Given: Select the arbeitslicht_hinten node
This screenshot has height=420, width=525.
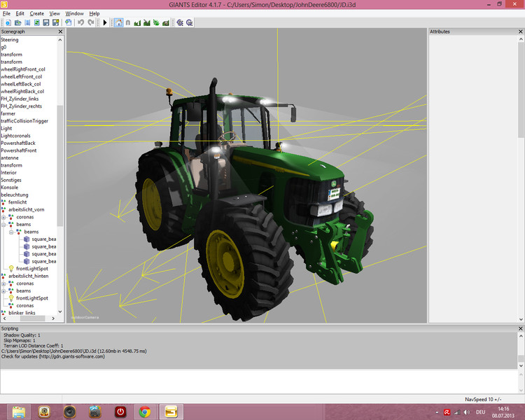Looking at the screenshot, I should pyautogui.click(x=29, y=276).
